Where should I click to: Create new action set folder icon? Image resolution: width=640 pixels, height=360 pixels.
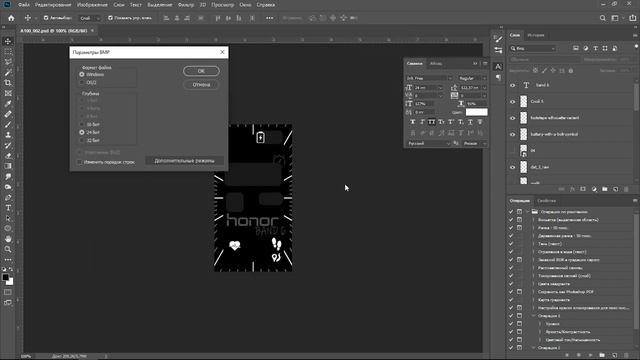602,355
